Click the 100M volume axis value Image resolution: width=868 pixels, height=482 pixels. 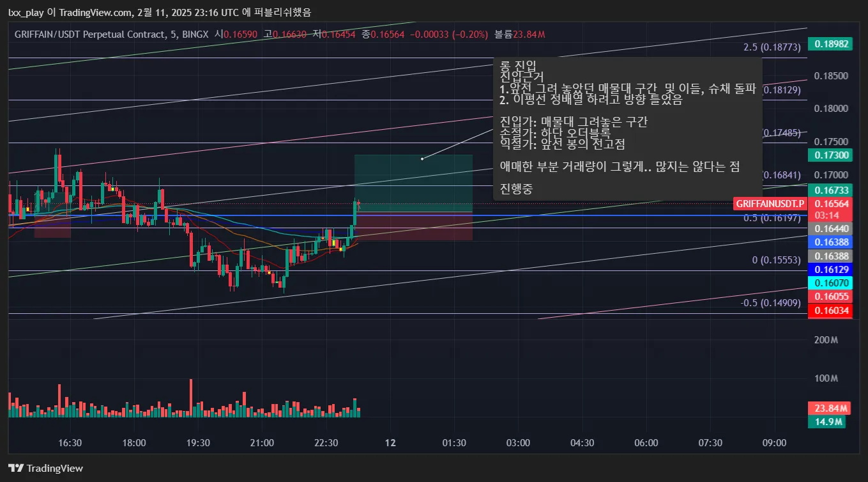(x=826, y=378)
